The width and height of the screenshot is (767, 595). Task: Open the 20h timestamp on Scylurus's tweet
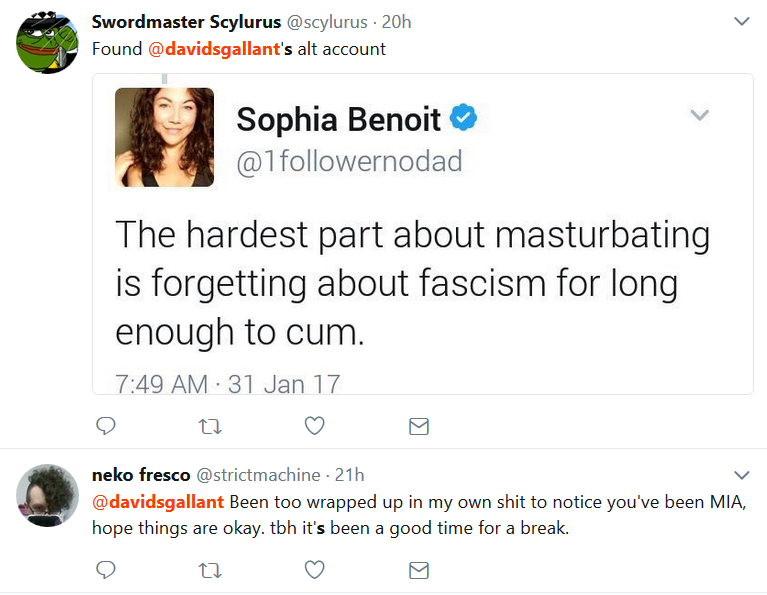pyautogui.click(x=396, y=22)
